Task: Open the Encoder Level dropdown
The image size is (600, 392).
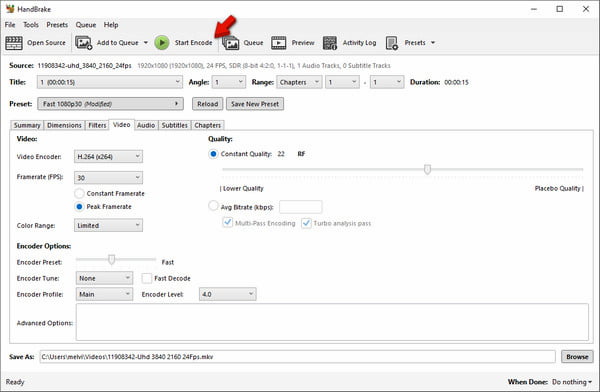Action: point(228,294)
